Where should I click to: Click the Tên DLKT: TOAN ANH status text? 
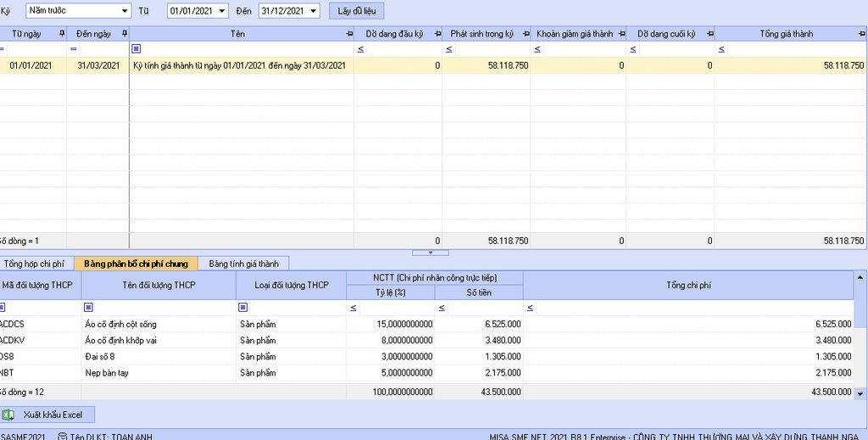(111, 437)
